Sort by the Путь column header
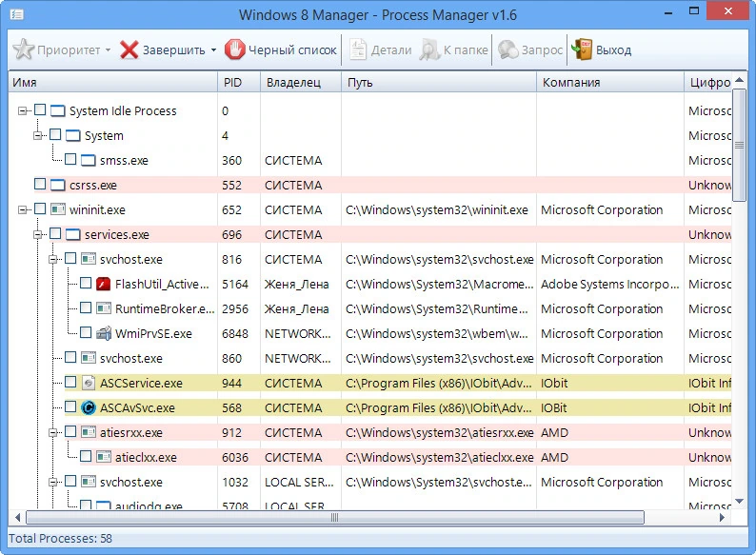This screenshot has width=756, height=555. (439, 83)
